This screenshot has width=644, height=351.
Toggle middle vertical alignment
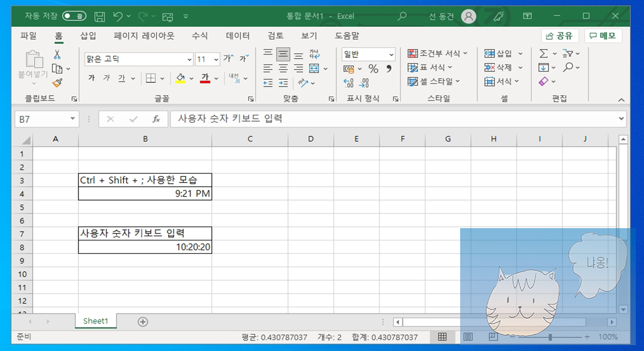[x=283, y=54]
